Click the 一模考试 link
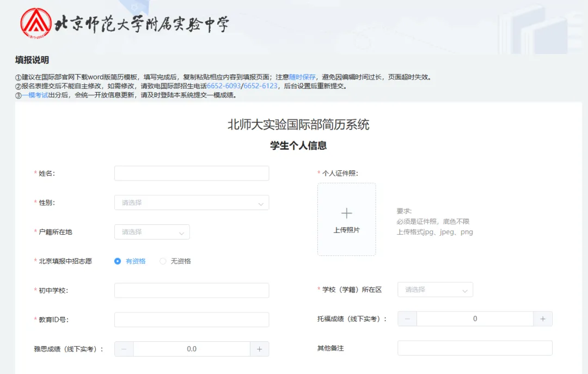This screenshot has width=588, height=374. pyautogui.click(x=35, y=95)
